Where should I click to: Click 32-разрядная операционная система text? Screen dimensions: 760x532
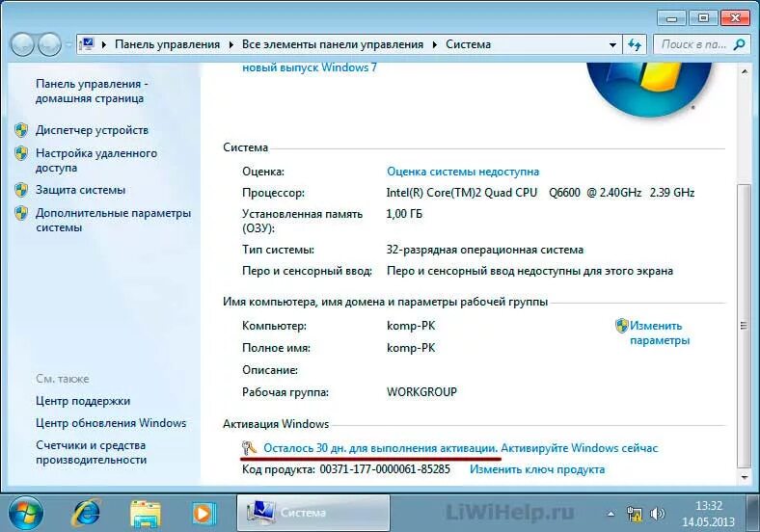485,250
